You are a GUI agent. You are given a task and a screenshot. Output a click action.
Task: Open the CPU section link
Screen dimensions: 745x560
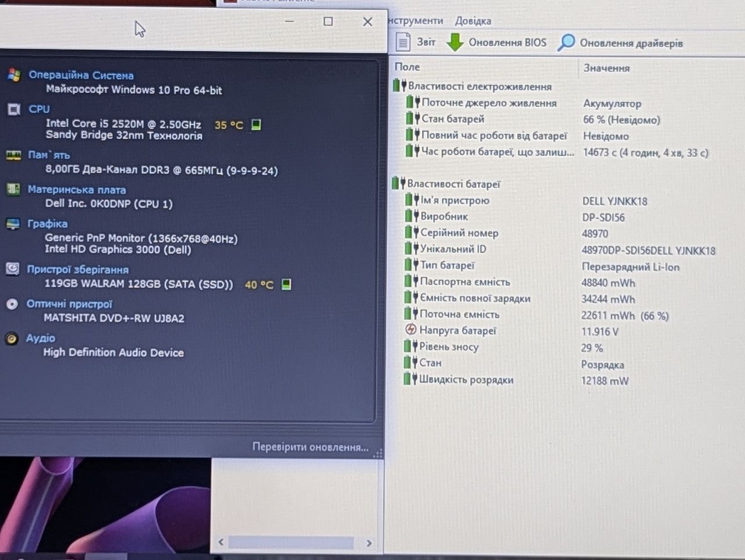tap(39, 109)
